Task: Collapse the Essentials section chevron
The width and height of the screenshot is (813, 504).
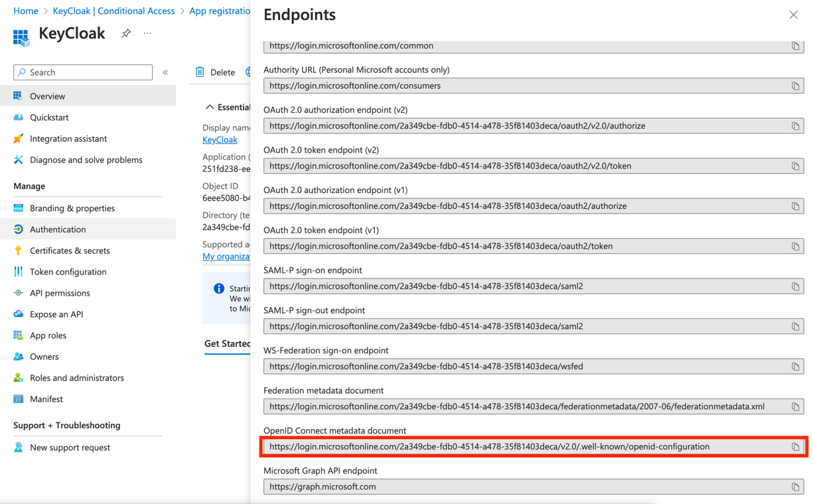Action: click(x=210, y=107)
